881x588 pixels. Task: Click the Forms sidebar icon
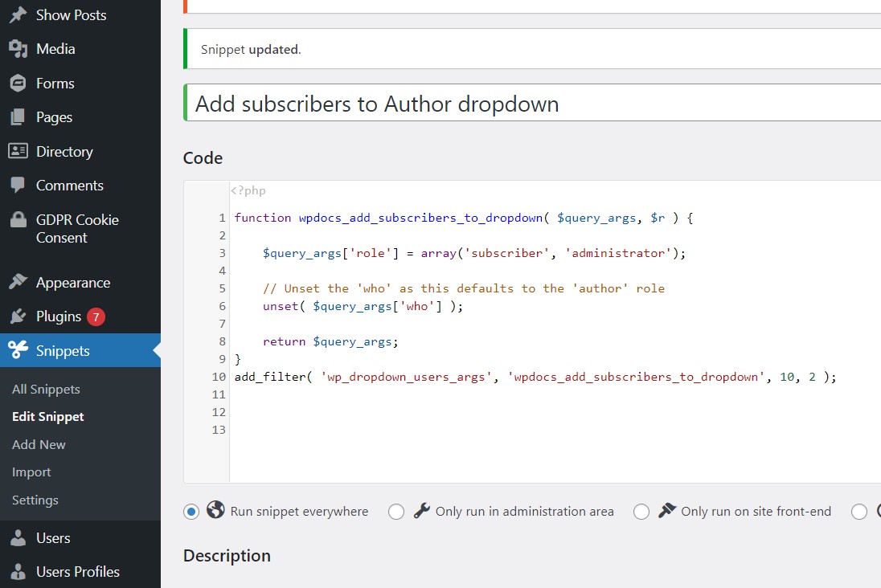18,84
